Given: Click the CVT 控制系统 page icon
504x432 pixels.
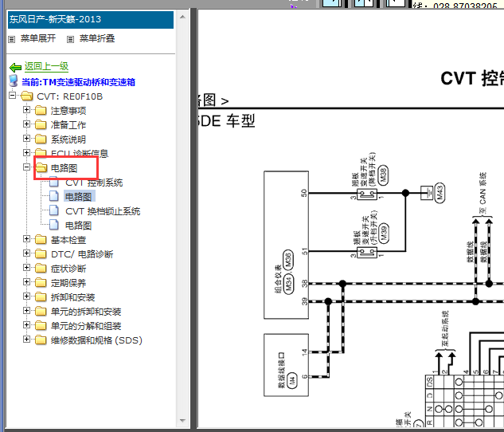Looking at the screenshot, I should pyautogui.click(x=53, y=182).
